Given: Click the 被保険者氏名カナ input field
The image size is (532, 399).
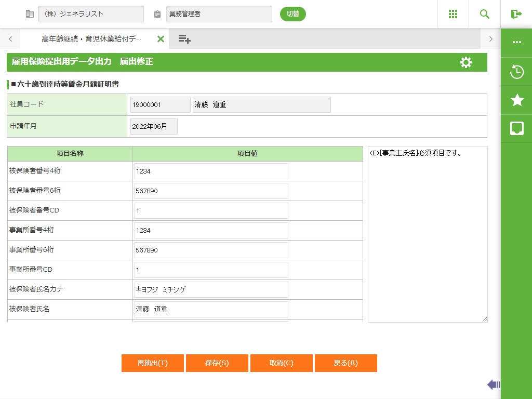Looking at the screenshot, I should tap(211, 289).
